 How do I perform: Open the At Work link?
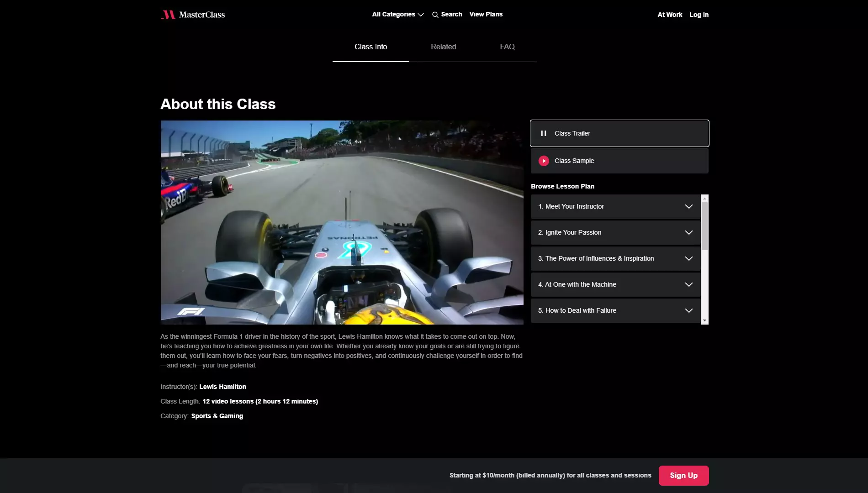coord(670,15)
